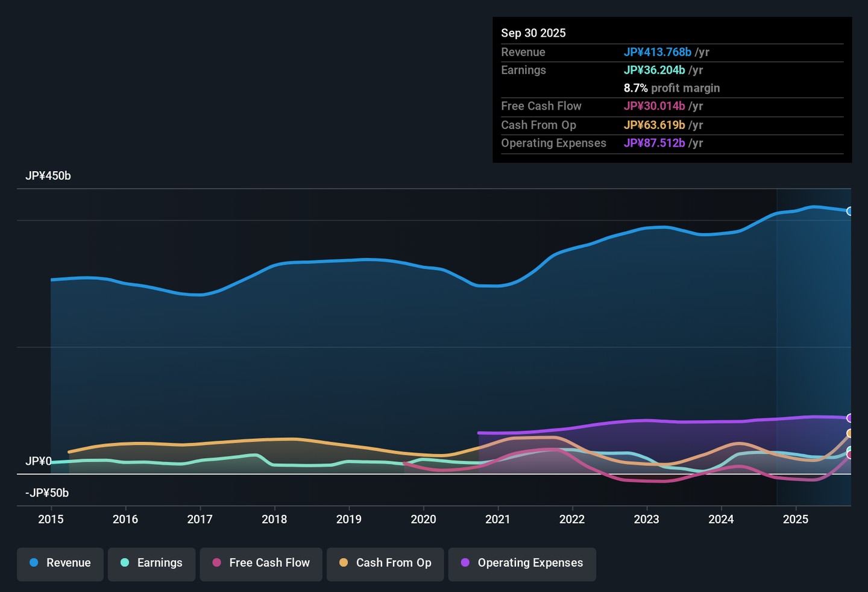Click the orange dot beside Cash From Op
The image size is (868, 592).
click(344, 563)
